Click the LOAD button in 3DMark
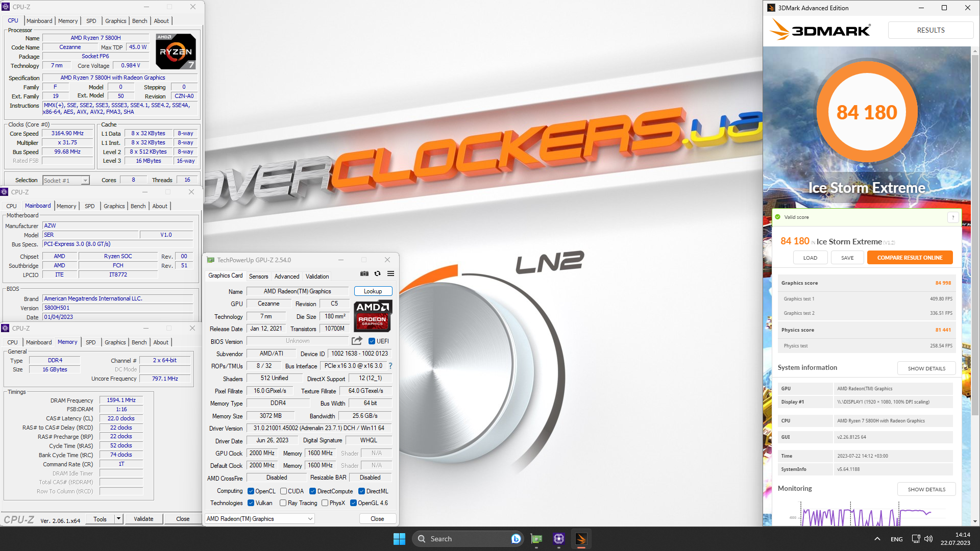 coord(811,258)
